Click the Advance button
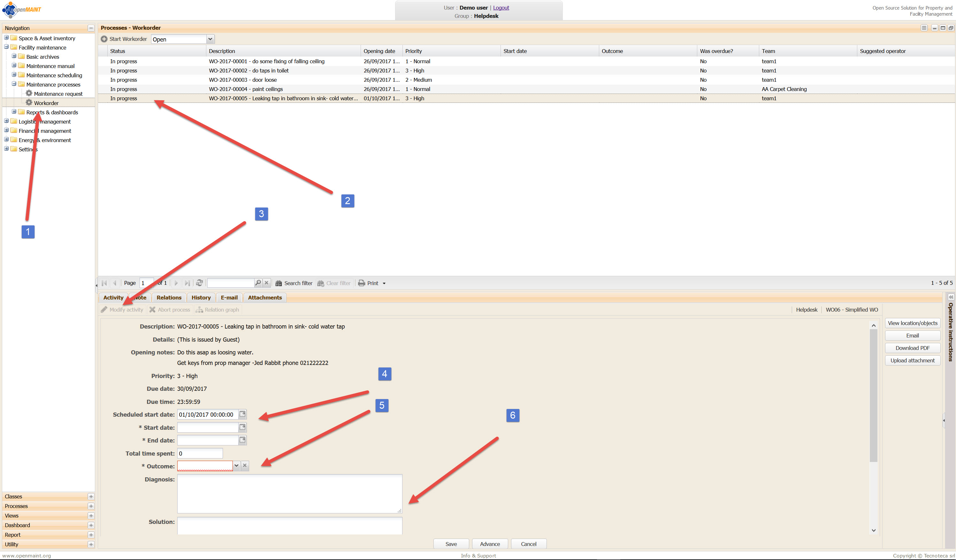 [x=489, y=544]
